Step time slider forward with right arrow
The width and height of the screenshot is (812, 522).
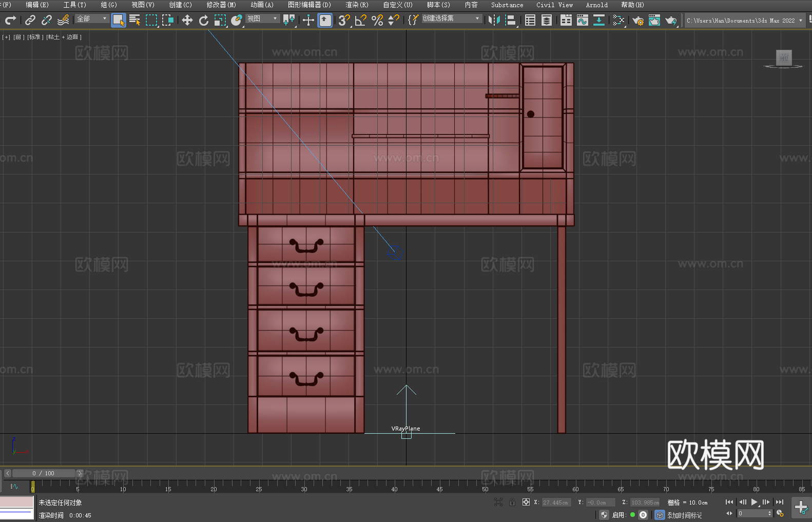coord(80,473)
